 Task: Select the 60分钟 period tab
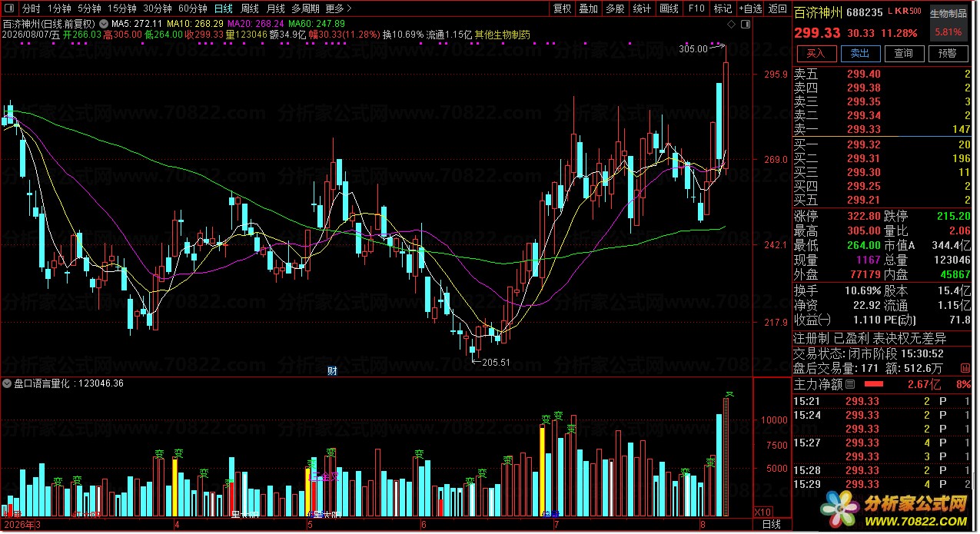click(192, 8)
